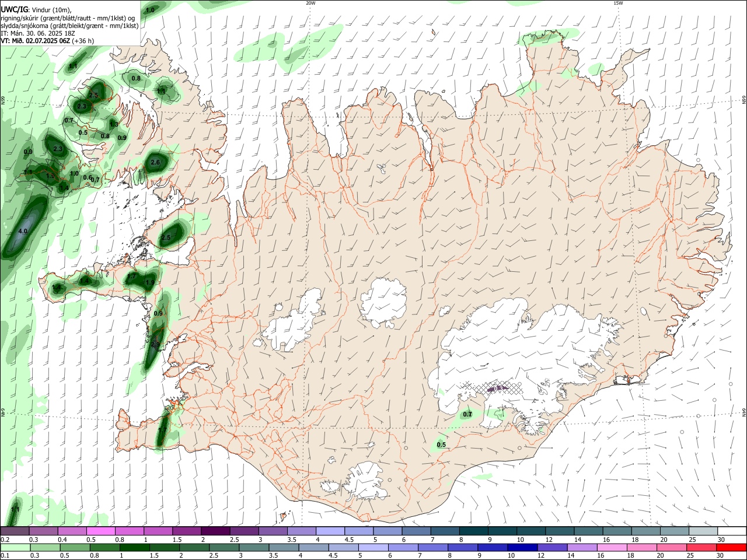The height and width of the screenshot is (560, 747).
Task: Click the snow legend swatch from 4 to 4.5
Action: (x=330, y=531)
